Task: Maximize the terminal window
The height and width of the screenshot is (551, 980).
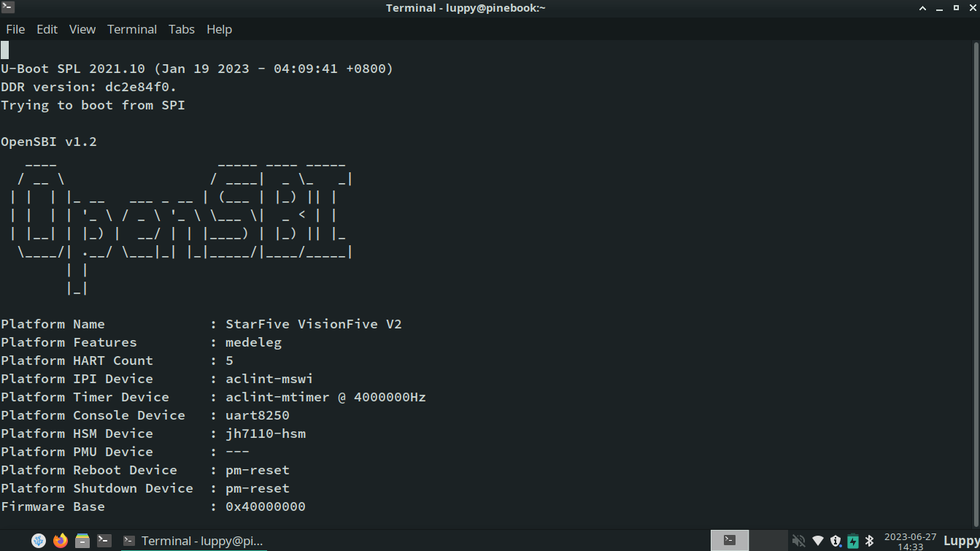Action: pyautogui.click(x=956, y=8)
